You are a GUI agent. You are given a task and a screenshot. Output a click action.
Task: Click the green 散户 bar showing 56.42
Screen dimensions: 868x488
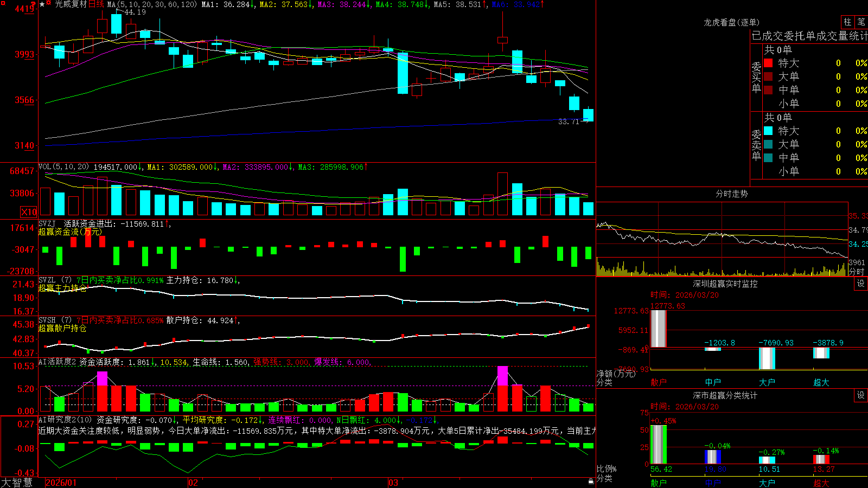tap(659, 445)
